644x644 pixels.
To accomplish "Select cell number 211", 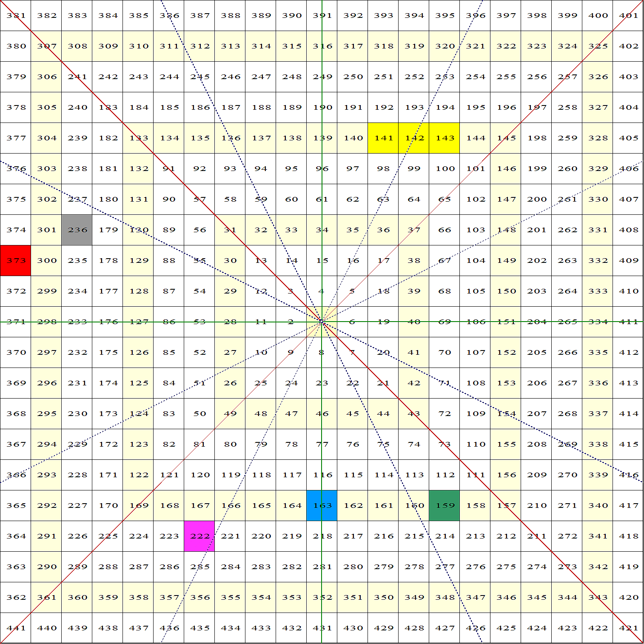I will point(536,536).
